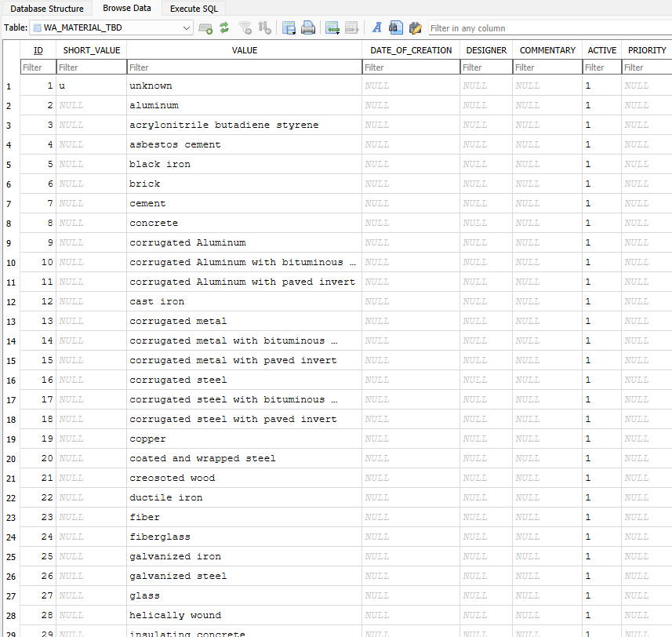Select the 'concrete' cell

point(245,223)
